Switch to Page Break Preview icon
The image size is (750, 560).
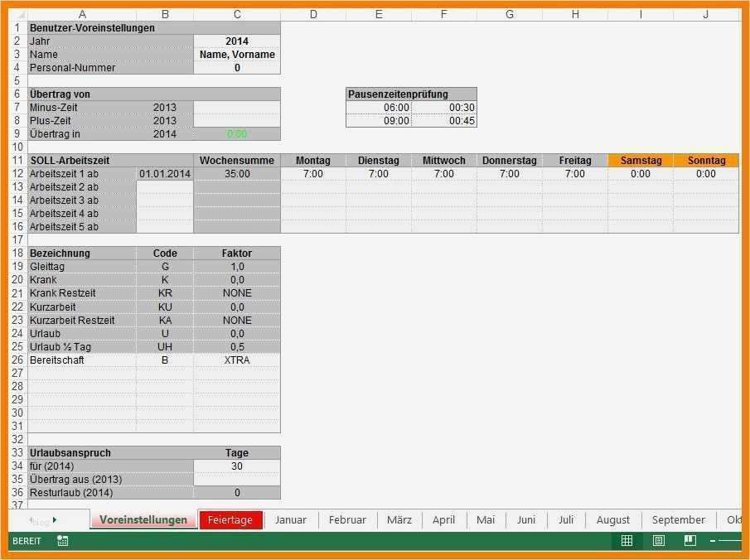[690, 541]
